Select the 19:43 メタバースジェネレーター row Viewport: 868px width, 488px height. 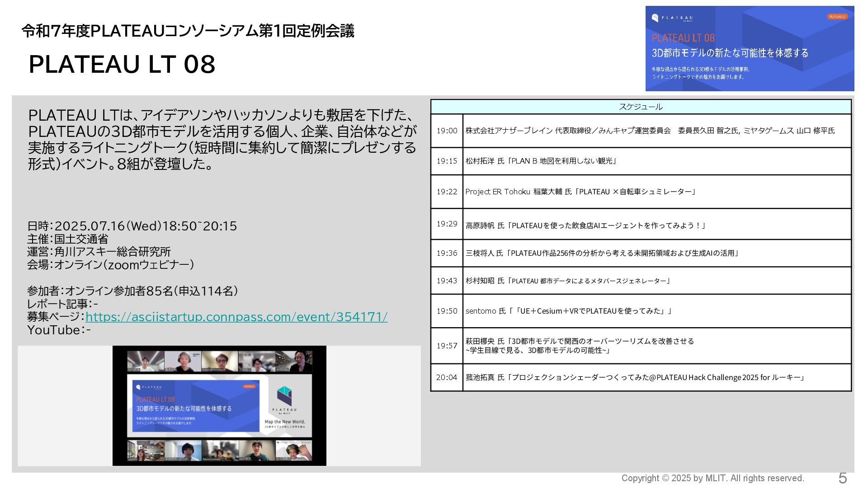tap(567, 281)
